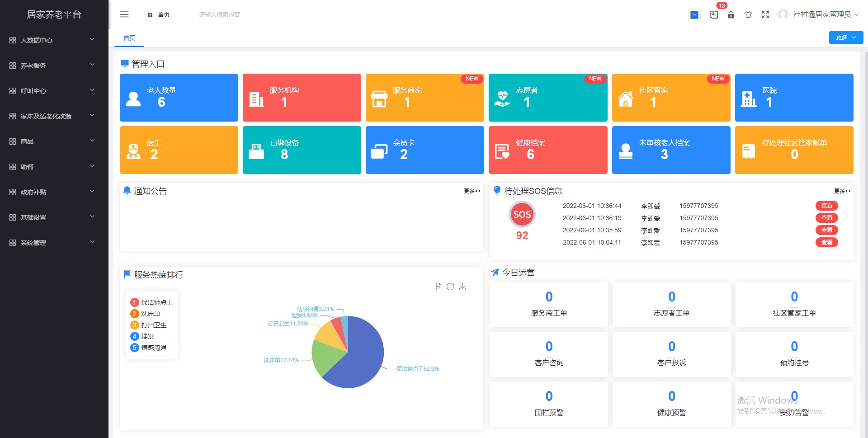The height and width of the screenshot is (438, 868).
Task: Toggle the sidebar with the hamburger icon
Action: pos(124,14)
